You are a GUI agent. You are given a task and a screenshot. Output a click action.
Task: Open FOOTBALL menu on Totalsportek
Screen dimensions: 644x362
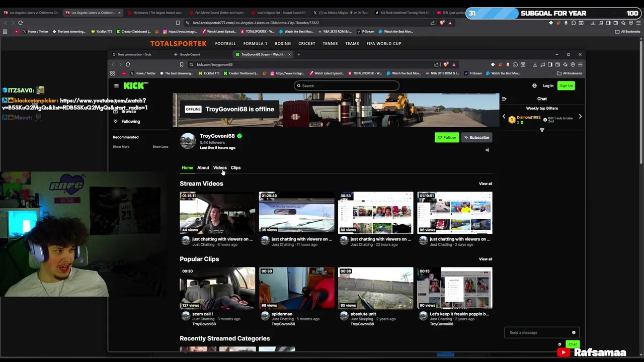click(x=225, y=44)
